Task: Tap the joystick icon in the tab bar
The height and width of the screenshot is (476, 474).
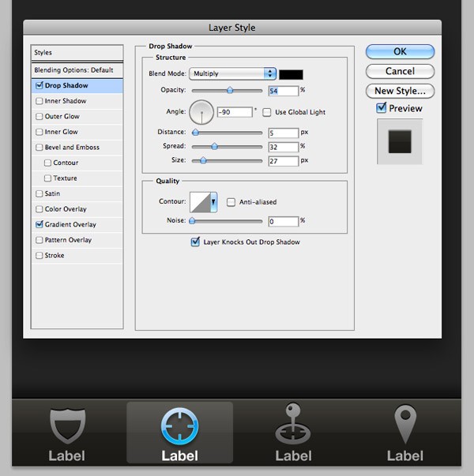Action: 293,424
